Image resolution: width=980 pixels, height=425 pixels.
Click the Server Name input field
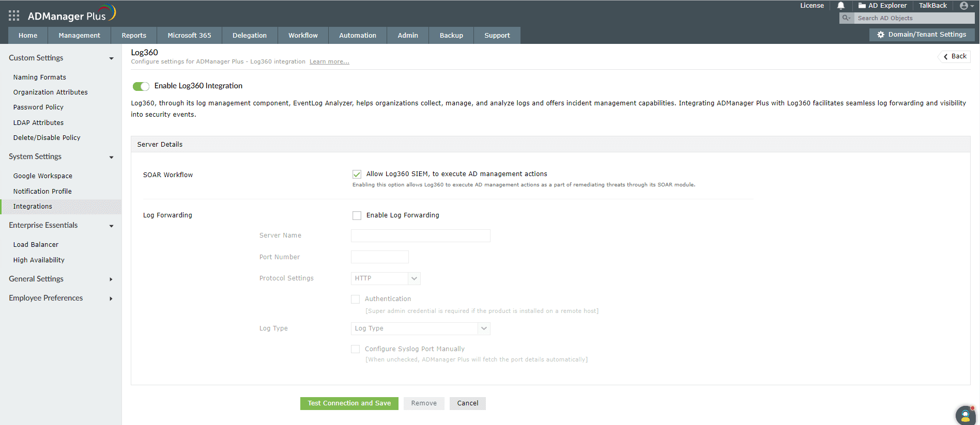(x=420, y=236)
